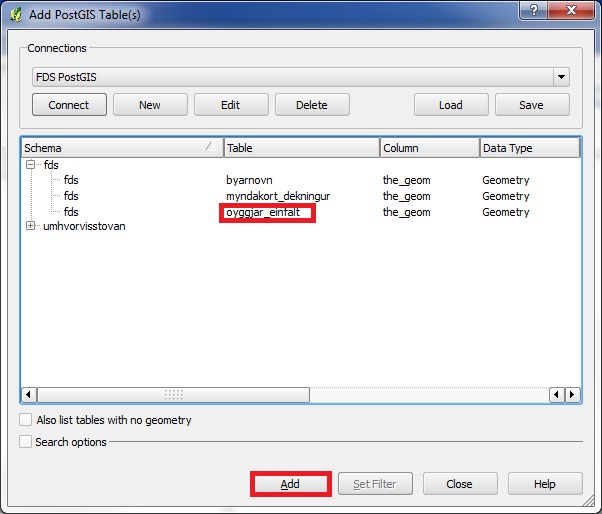602x514 pixels.
Task: Click Geometry data type in byarnovn row
Action: click(x=506, y=180)
